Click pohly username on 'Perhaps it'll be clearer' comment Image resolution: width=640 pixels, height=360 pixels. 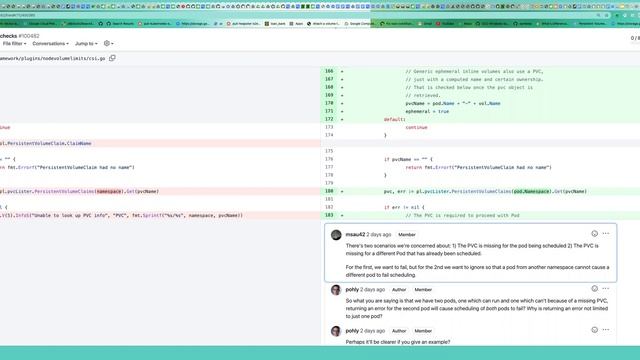point(352,331)
